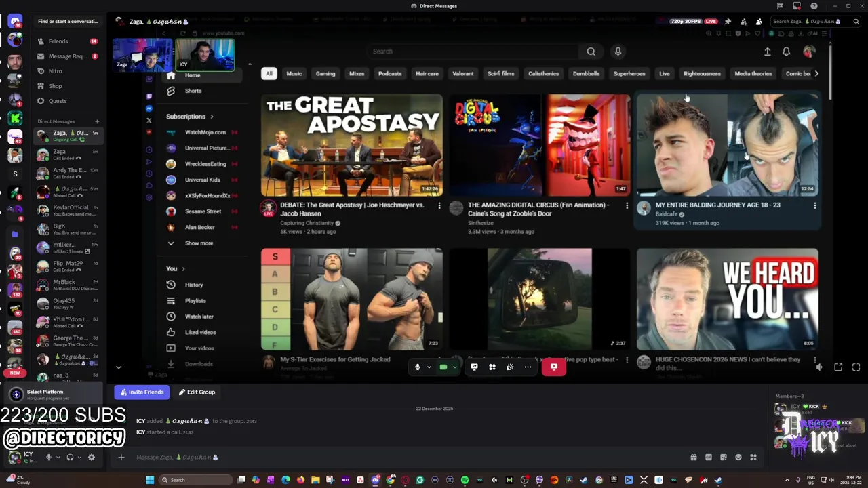Select the Calisthenics filter chip
868x488 pixels.
[544, 73]
